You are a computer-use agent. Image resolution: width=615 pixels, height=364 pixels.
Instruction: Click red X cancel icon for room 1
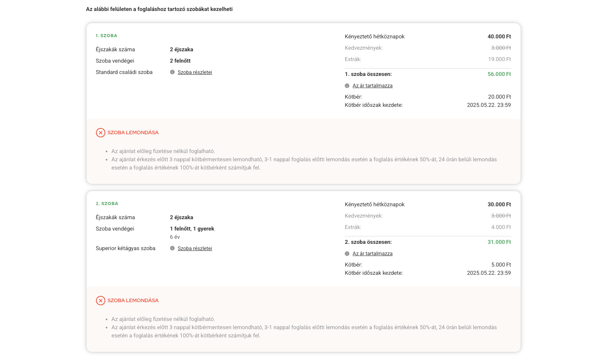pyautogui.click(x=101, y=133)
